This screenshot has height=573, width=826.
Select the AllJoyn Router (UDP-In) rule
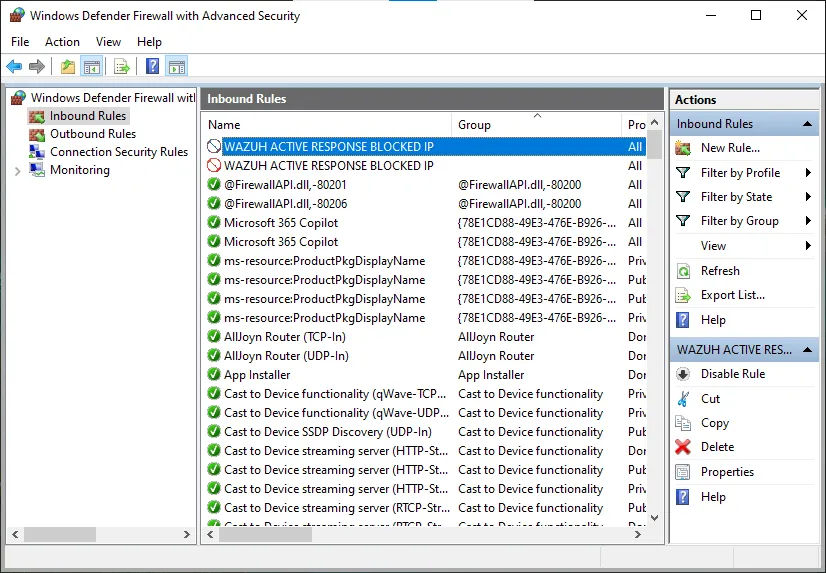(x=286, y=355)
